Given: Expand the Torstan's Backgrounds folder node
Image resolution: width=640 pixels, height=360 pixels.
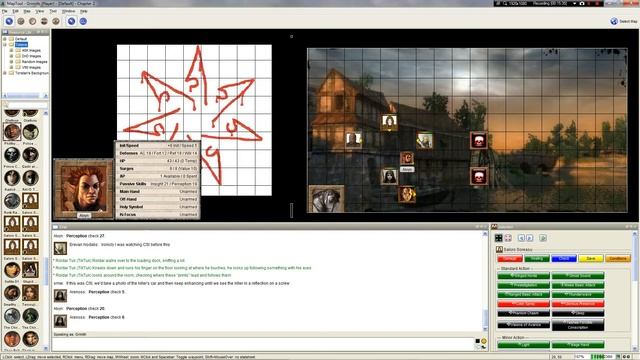Looking at the screenshot, I should (x=5, y=73).
